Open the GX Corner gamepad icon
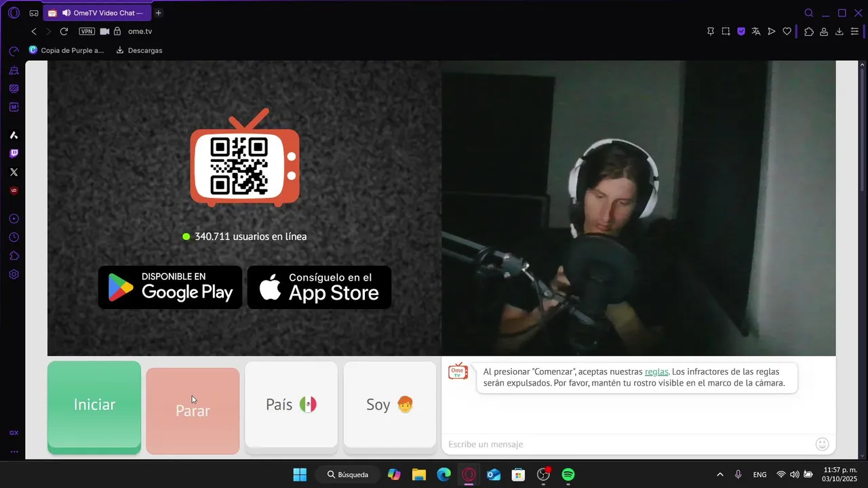This screenshot has height=488, width=868. [x=34, y=13]
